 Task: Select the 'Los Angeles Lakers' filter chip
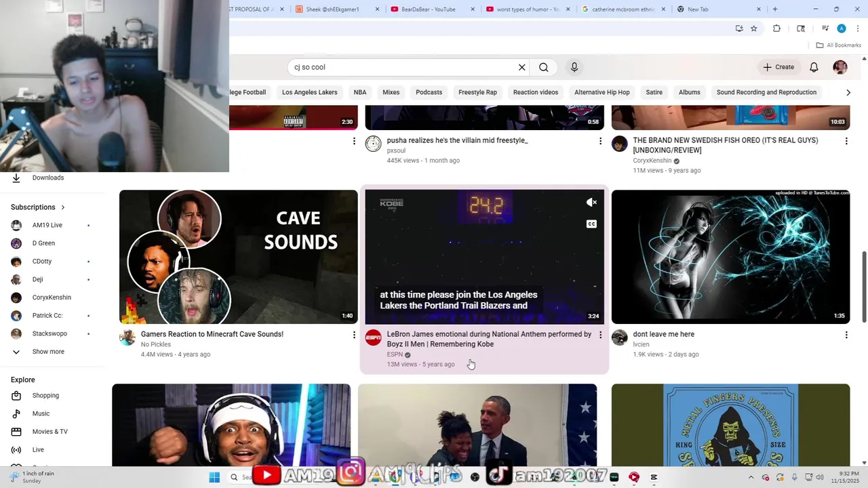pos(309,92)
